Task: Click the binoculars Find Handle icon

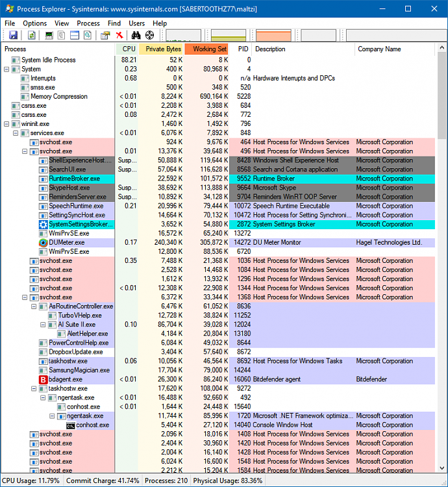Action: pyautogui.click(x=136, y=35)
